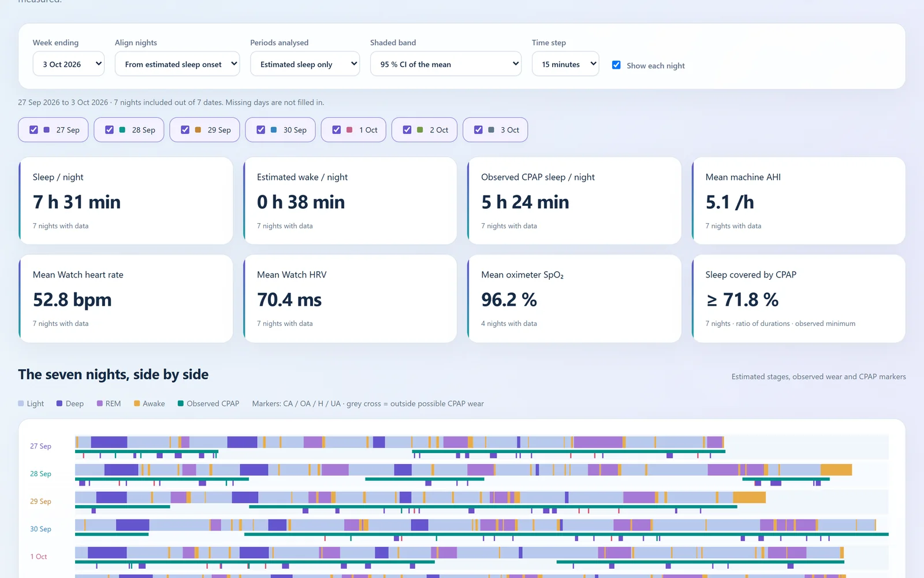Viewport: 924px width, 578px height.
Task: Uncheck the 28 Sep night checkbox
Action: pyautogui.click(x=109, y=130)
